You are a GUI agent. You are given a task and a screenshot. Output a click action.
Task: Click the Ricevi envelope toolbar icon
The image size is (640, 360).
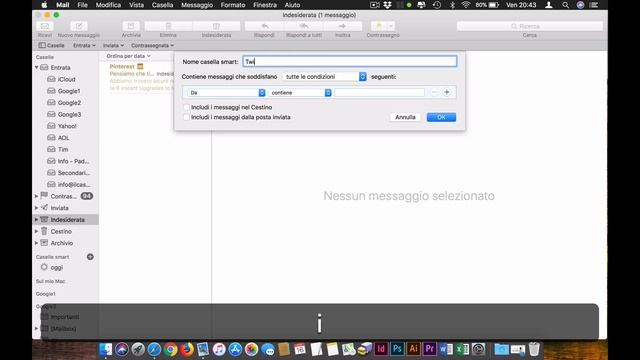point(44,26)
